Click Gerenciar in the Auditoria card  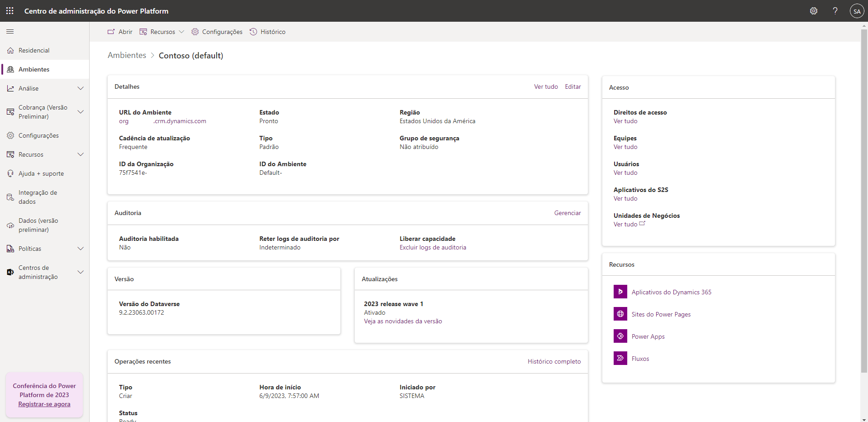pyautogui.click(x=567, y=213)
